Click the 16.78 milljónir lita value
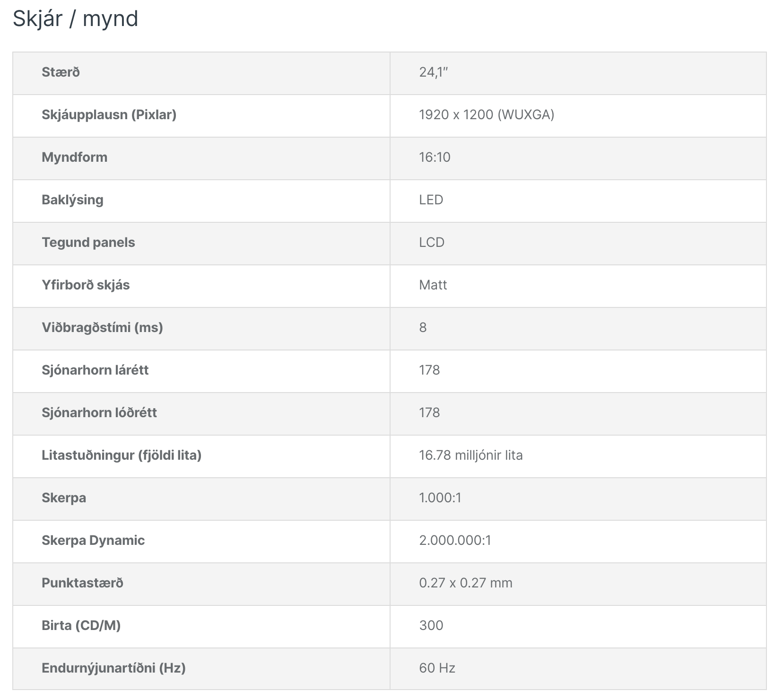 [470, 455]
